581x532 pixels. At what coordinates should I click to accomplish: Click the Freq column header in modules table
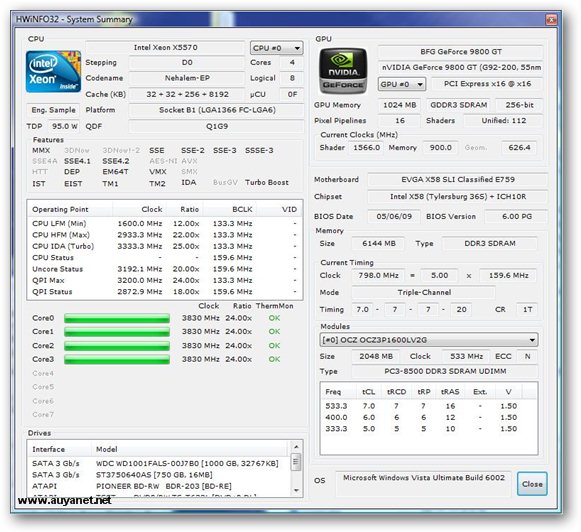point(338,392)
